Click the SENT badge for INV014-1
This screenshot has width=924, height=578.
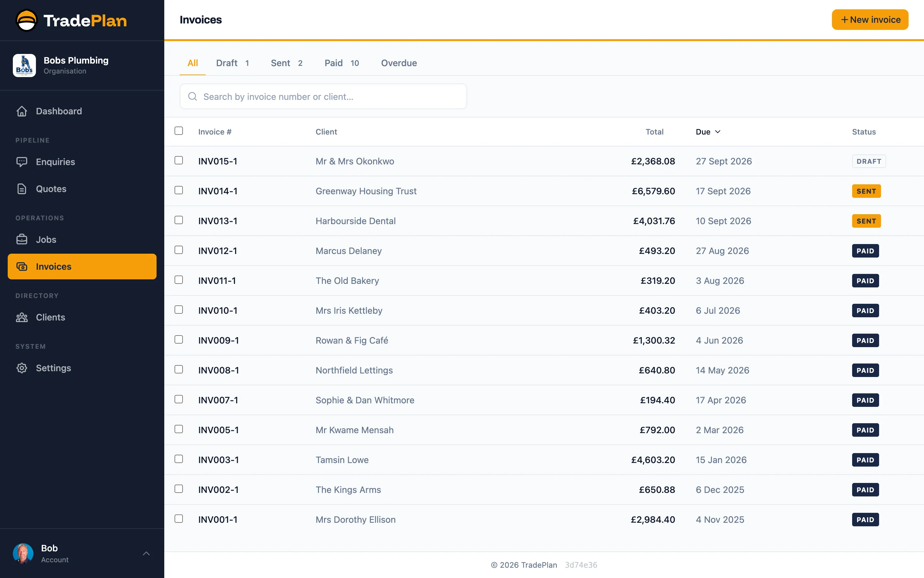click(866, 191)
